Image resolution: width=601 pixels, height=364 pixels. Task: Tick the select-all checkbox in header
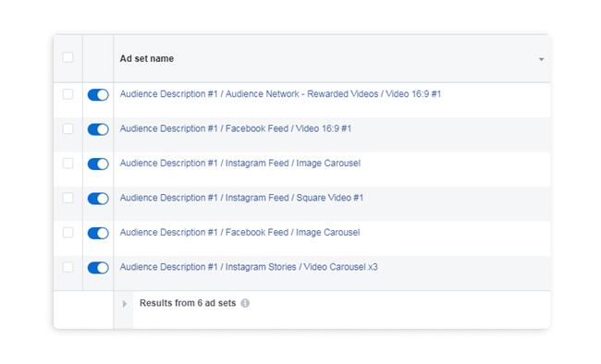coord(67,57)
